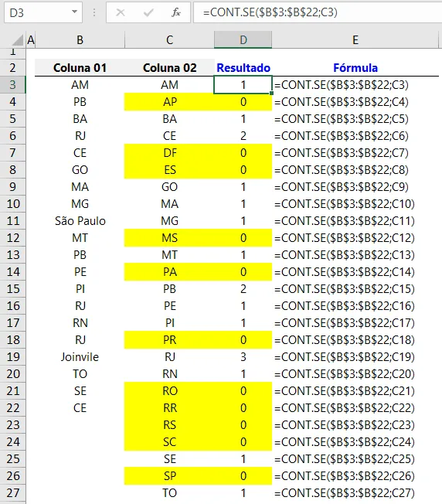Expand the Name Box dropdown arrow
The image size is (442, 504).
(74, 12)
